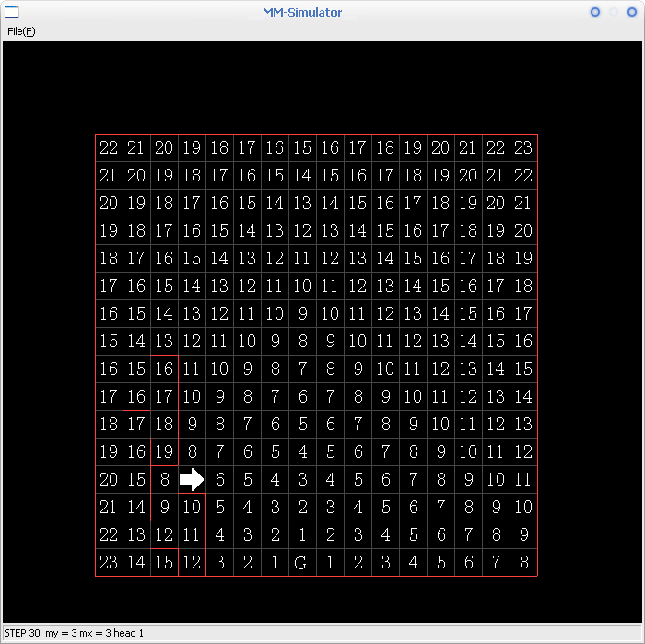The width and height of the screenshot is (645, 644).
Task: Select the 1 cell left of G
Action: tap(275, 562)
